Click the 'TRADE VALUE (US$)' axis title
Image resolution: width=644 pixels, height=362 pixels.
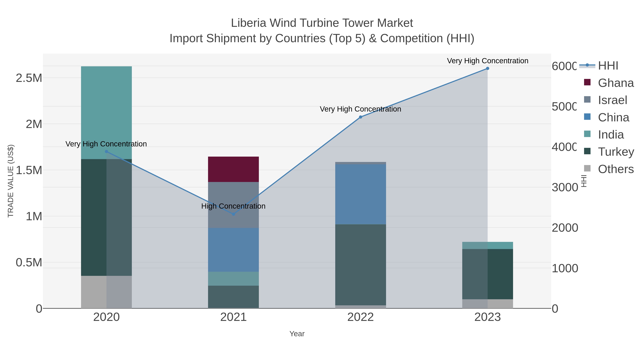point(11,181)
